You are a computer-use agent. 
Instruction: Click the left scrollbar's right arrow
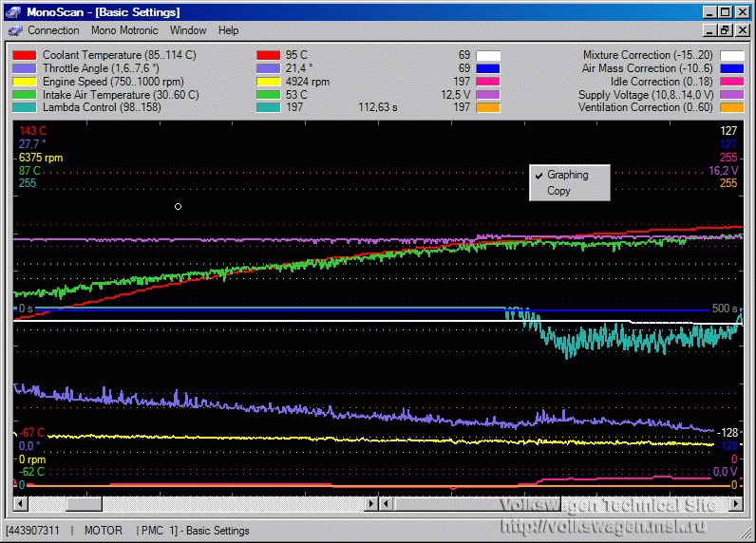[x=370, y=504]
